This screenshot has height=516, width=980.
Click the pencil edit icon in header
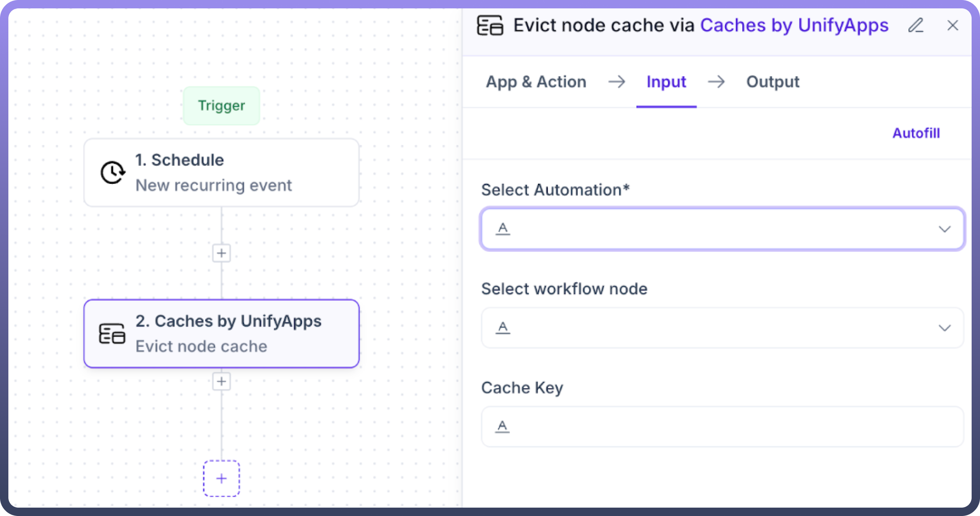click(x=916, y=26)
